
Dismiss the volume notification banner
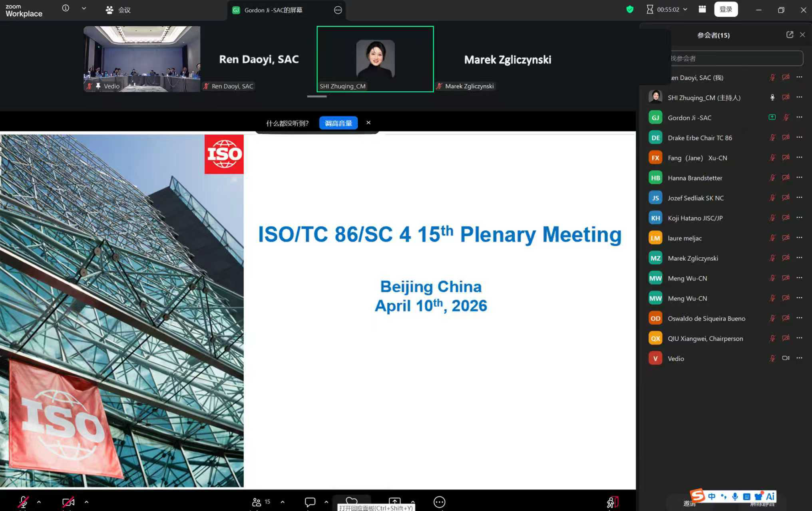(x=368, y=123)
